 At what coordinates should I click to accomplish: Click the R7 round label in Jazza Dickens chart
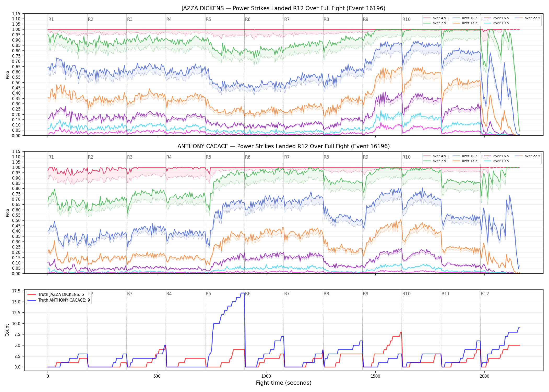point(287,19)
